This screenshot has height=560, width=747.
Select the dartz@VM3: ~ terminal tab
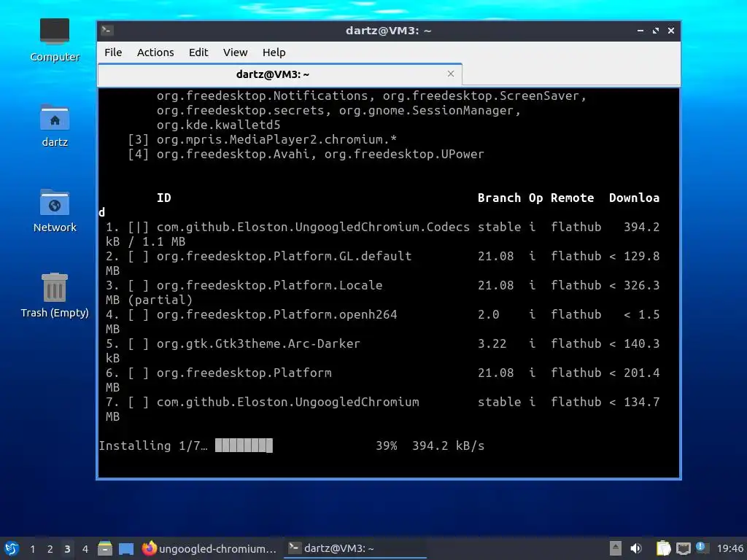click(279, 74)
